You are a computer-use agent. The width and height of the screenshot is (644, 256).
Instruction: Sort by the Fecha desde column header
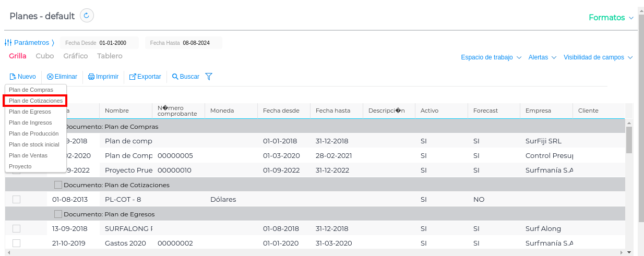281,111
